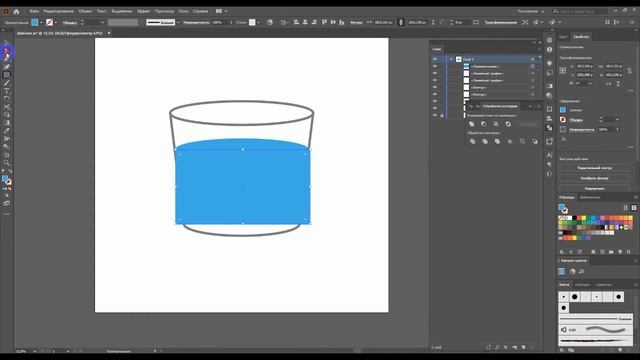Click the Outline pathfinder icon
This screenshot has height=360, width=640.
tap(522, 141)
